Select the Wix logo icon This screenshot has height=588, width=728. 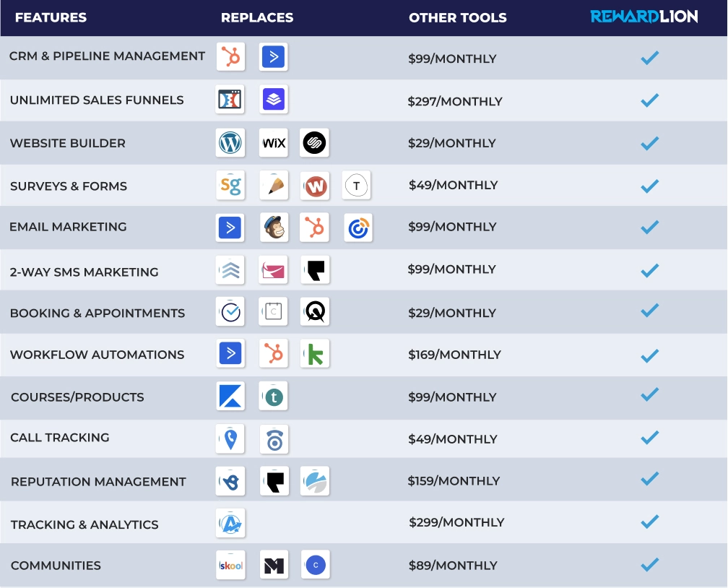pos(274,143)
